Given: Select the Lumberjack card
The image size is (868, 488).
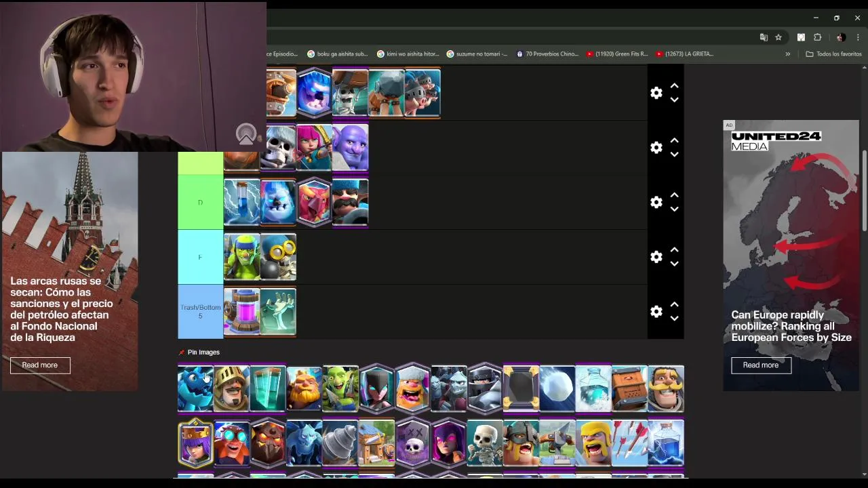Looking at the screenshot, I should [412, 388].
